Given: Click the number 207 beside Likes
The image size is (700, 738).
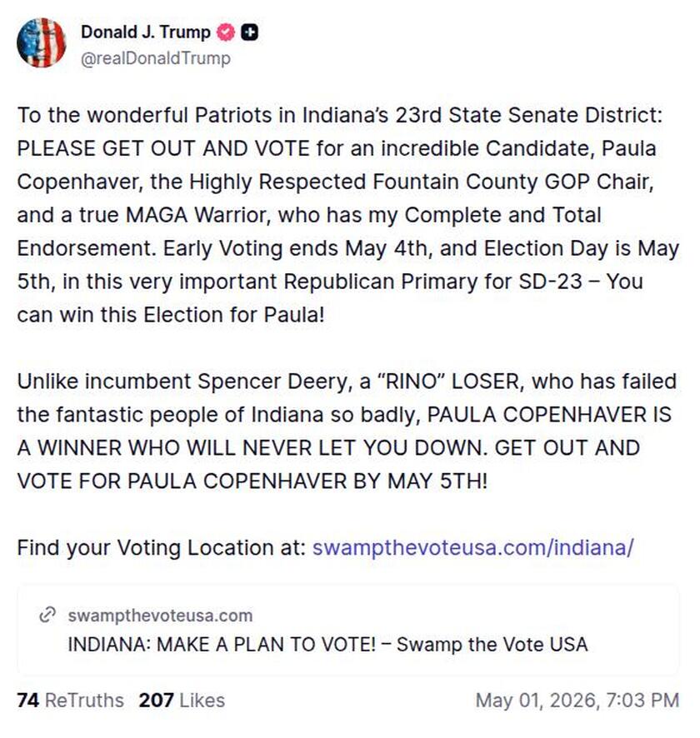Looking at the screenshot, I should (157, 701).
